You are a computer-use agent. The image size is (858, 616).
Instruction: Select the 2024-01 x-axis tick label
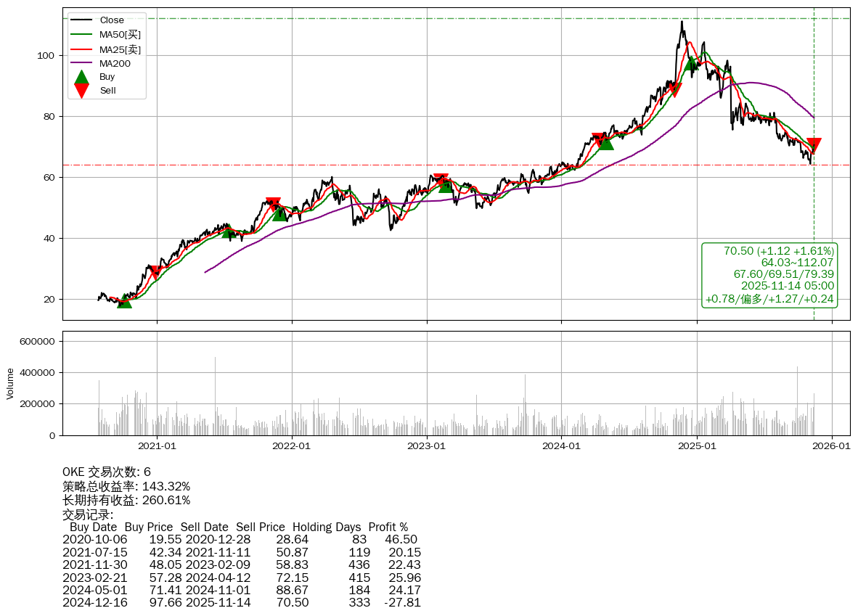(562, 446)
